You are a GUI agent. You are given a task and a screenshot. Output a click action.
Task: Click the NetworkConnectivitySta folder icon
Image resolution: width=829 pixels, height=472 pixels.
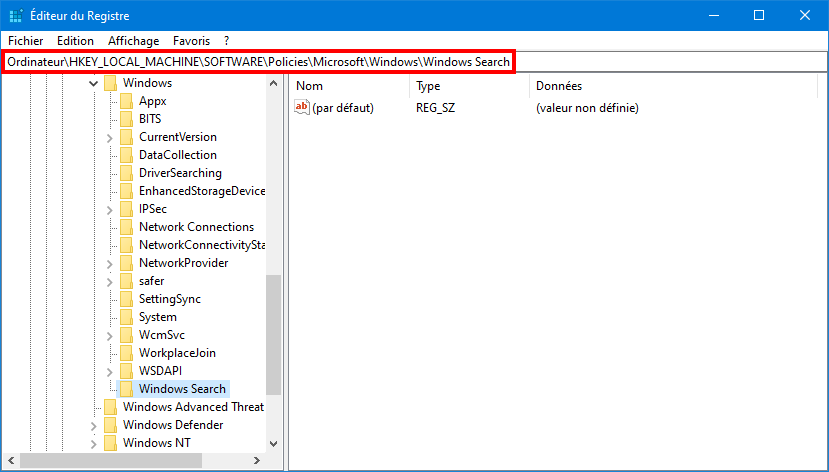pos(126,245)
